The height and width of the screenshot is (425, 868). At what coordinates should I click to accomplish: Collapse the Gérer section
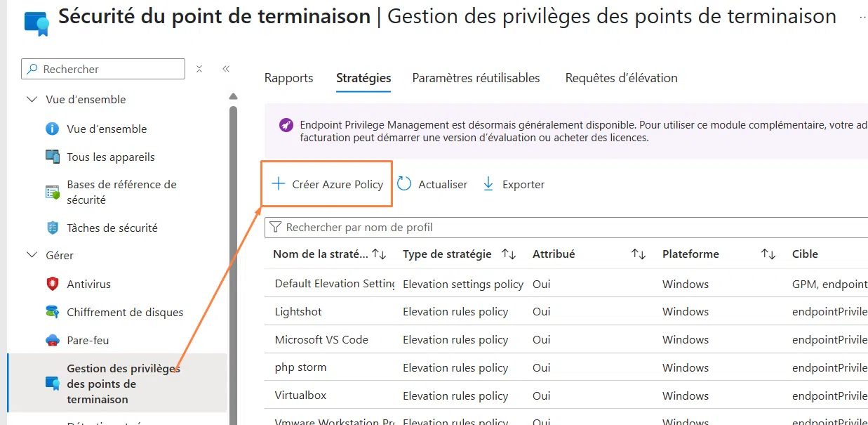(x=32, y=255)
